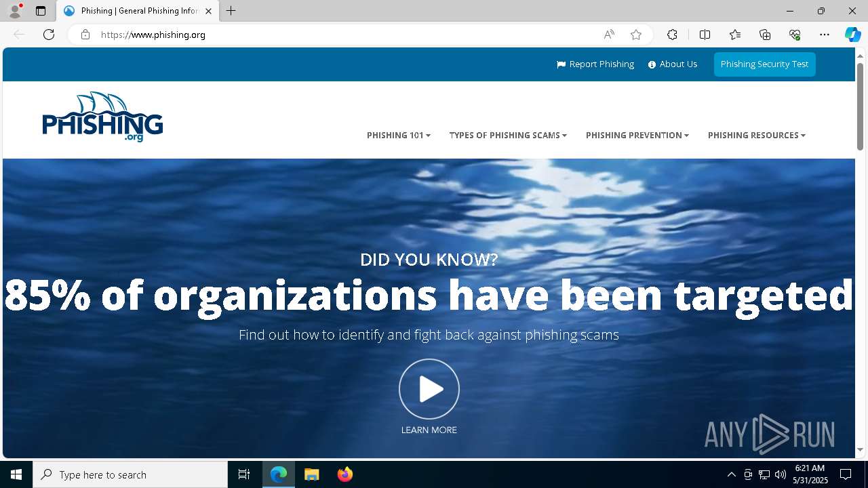Refresh the current page

point(49,35)
